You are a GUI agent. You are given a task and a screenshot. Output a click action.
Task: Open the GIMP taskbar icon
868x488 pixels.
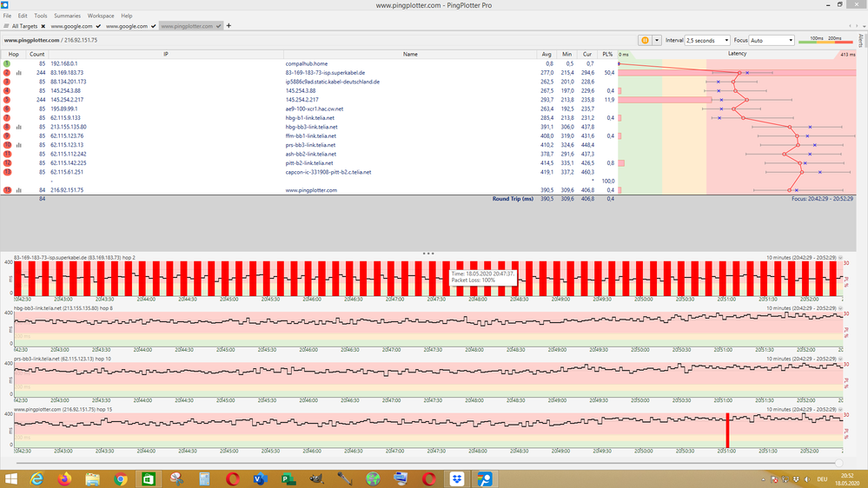pyautogui.click(x=316, y=479)
